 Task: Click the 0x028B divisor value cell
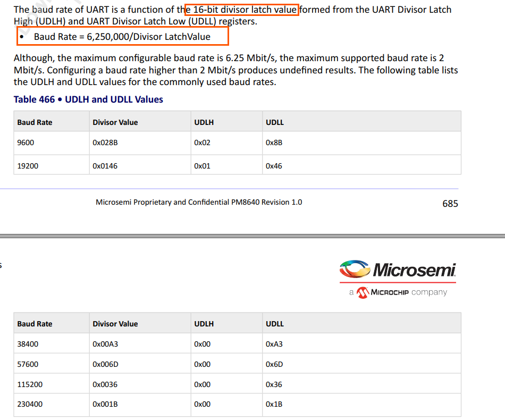140,142
